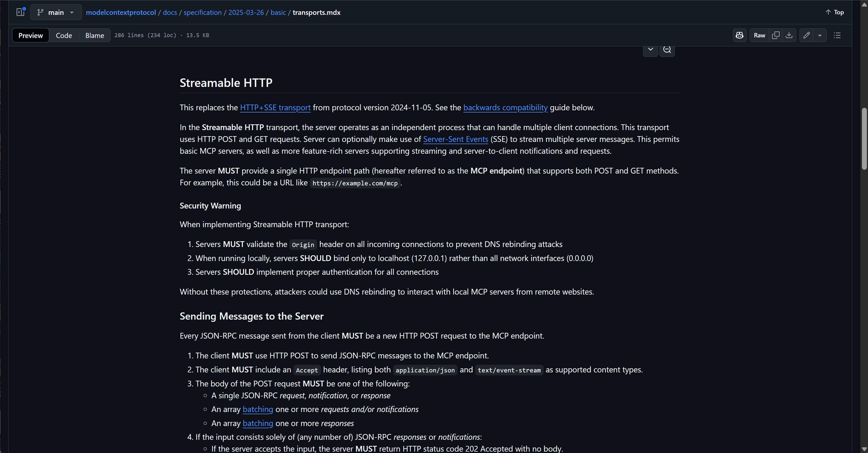Open Copilot chat for this file
Image resolution: width=868 pixels, height=453 pixels.
point(739,35)
